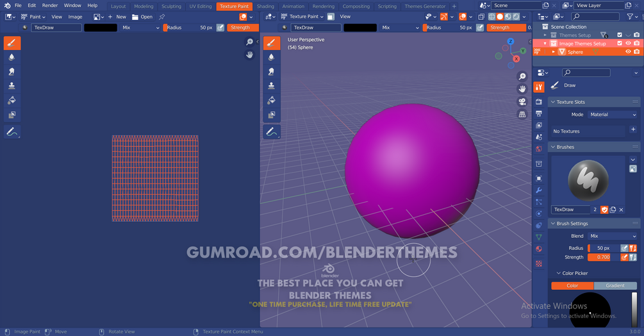644x336 pixels.
Task: Open the Texture Paint mode dropdown
Action: (302, 17)
